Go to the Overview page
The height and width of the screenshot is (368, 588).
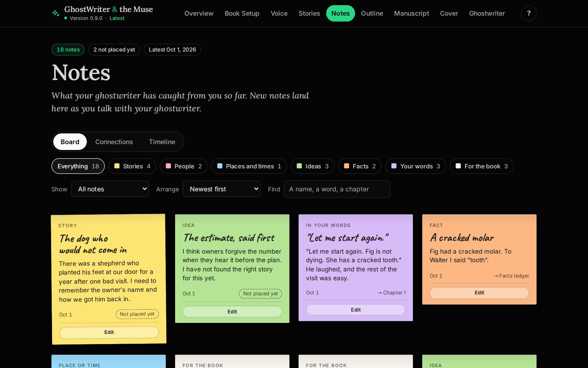click(199, 13)
